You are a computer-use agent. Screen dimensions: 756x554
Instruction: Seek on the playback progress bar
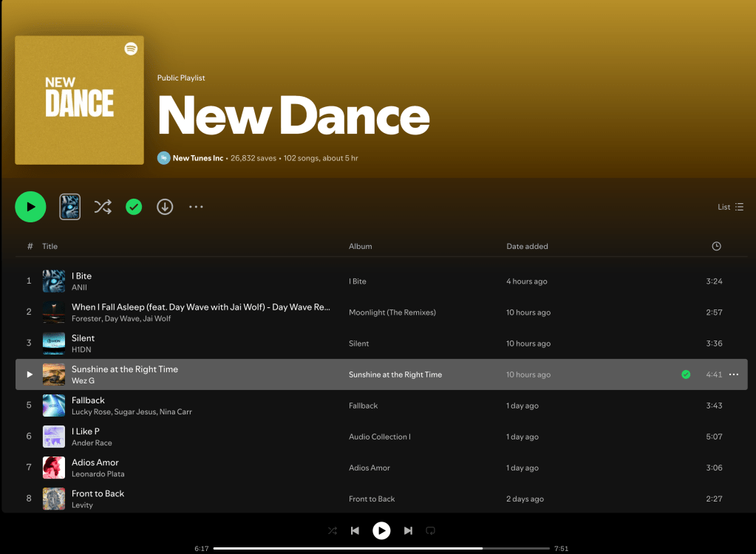[x=381, y=548]
